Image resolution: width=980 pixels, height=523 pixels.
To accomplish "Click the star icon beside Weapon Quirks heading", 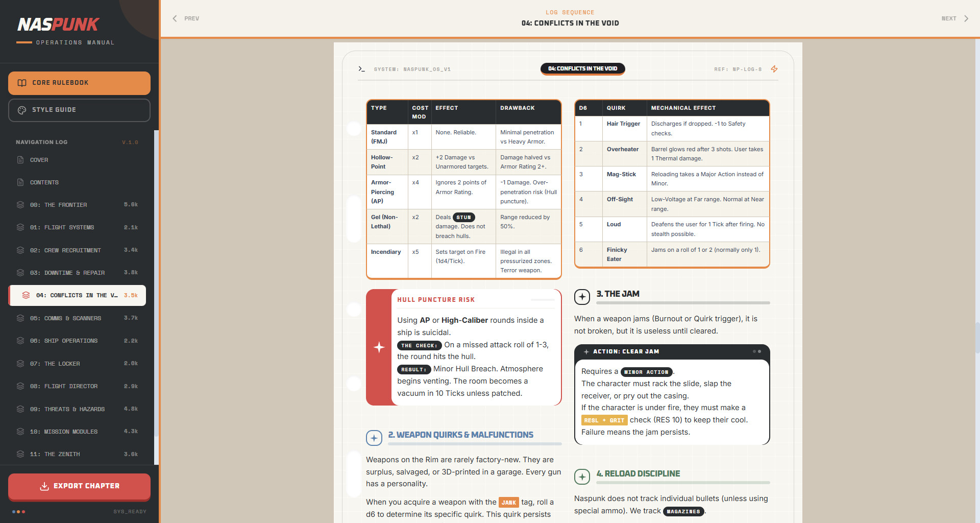I will pyautogui.click(x=374, y=438).
